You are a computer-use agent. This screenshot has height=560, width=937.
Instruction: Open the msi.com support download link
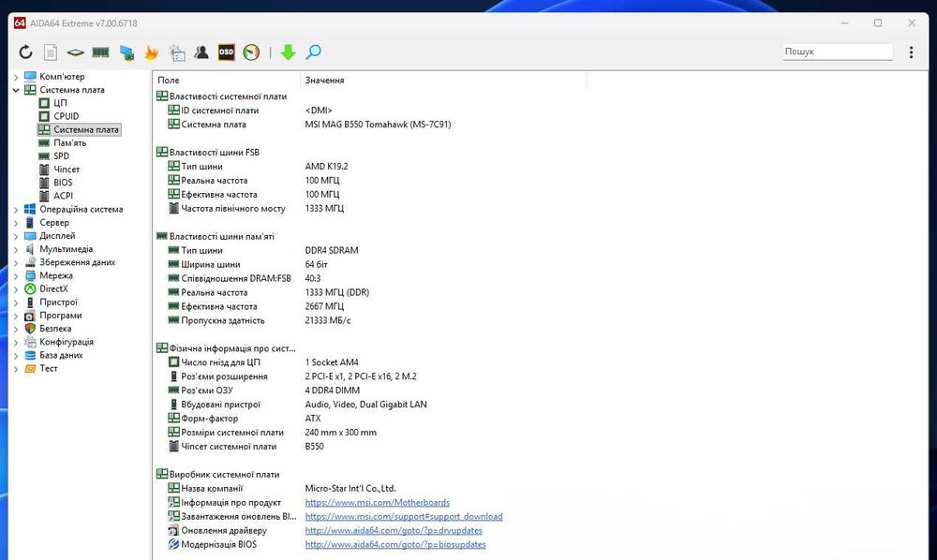point(403,516)
